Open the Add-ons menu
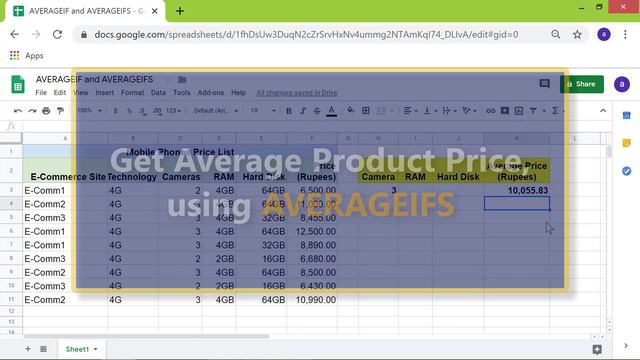This screenshot has height=360, width=640. click(211, 93)
